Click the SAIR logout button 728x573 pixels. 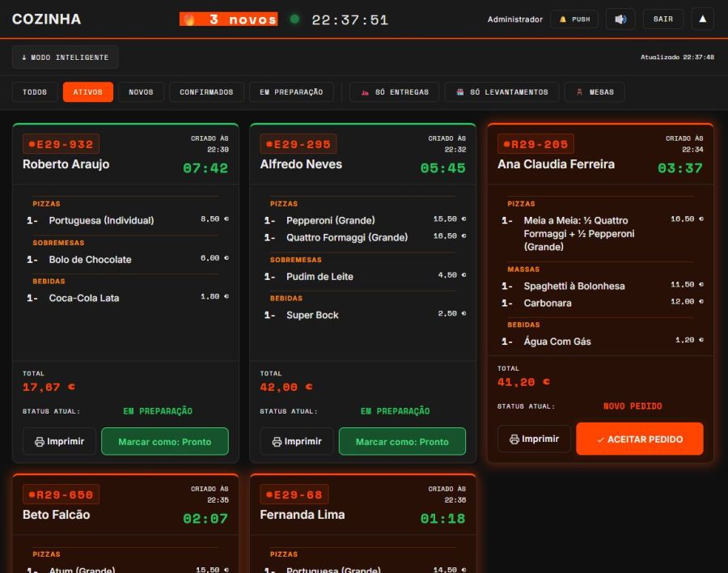[663, 19]
